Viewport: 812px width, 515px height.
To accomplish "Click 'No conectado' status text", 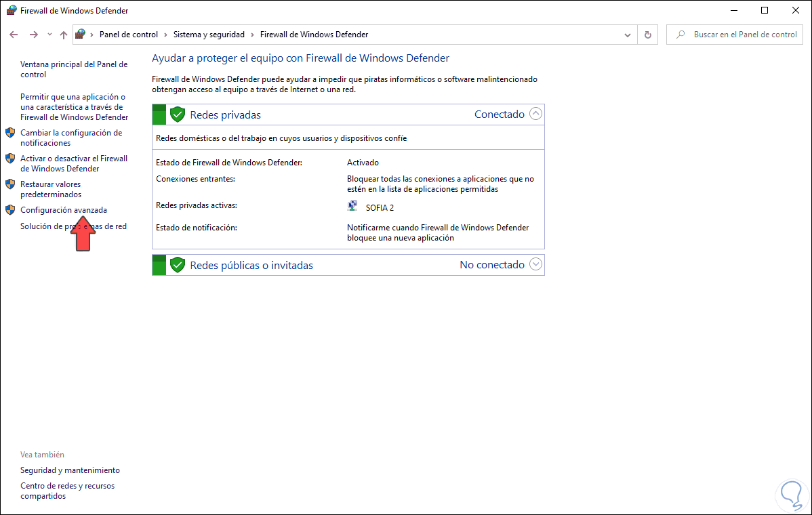I will 492,264.
